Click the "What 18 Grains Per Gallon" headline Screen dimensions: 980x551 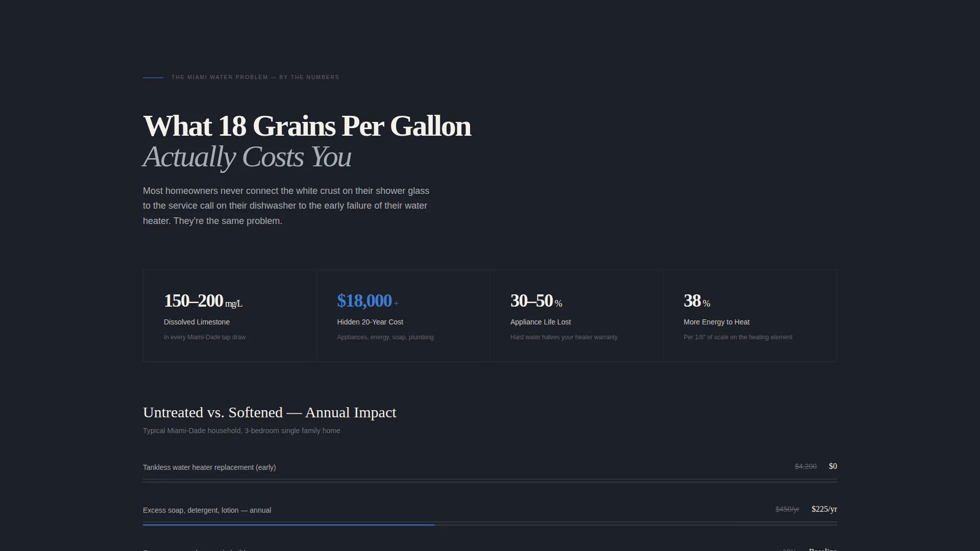pyautogui.click(x=307, y=126)
